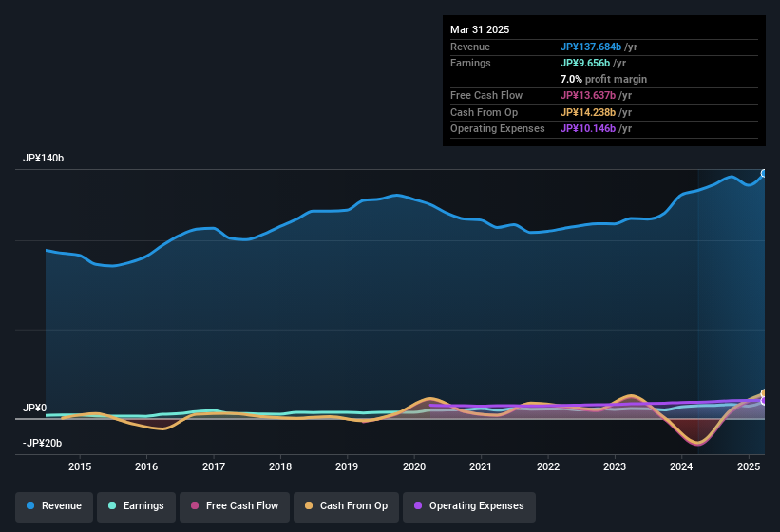Toggle the Earnings legend button
Screen dimensions: 780x532
tap(136, 506)
